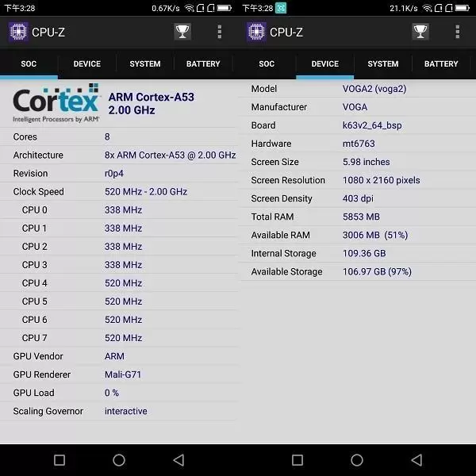Screen dimensions: 476x476
Task: Switch to the SOC tab on the right screen
Action: (267, 64)
